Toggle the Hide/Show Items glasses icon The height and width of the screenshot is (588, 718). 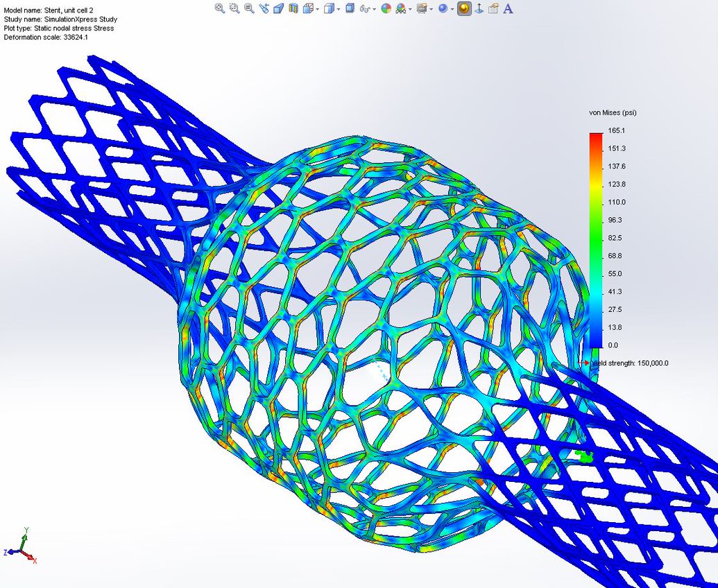[x=365, y=8]
